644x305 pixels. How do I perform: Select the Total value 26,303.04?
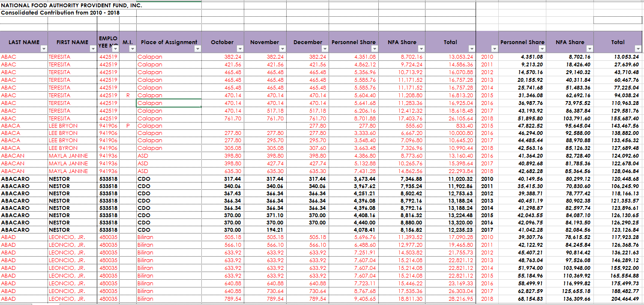tap(461, 291)
